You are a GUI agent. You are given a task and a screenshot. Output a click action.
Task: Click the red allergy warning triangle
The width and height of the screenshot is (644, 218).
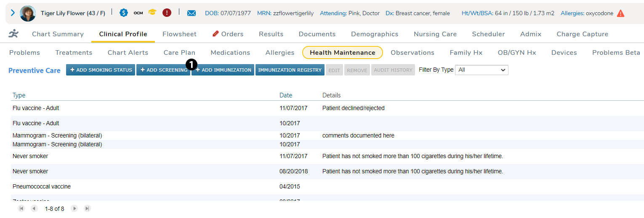click(x=620, y=13)
